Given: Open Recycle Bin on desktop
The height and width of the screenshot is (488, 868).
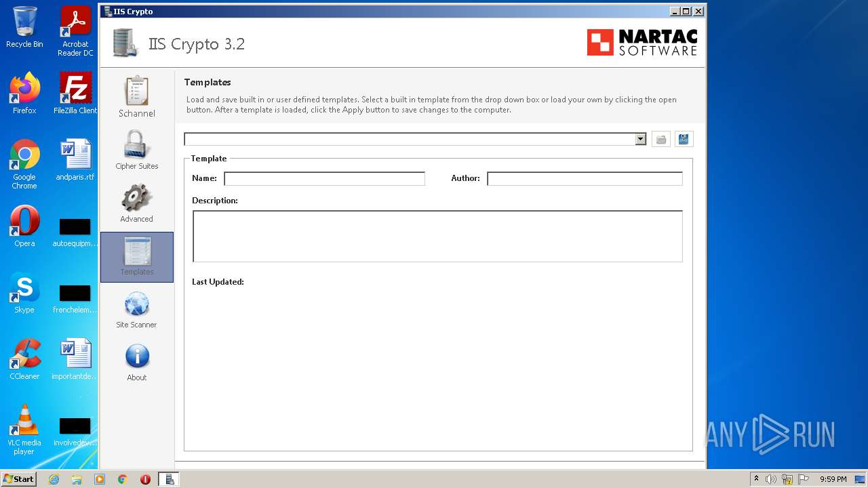Looking at the screenshot, I should 24,27.
